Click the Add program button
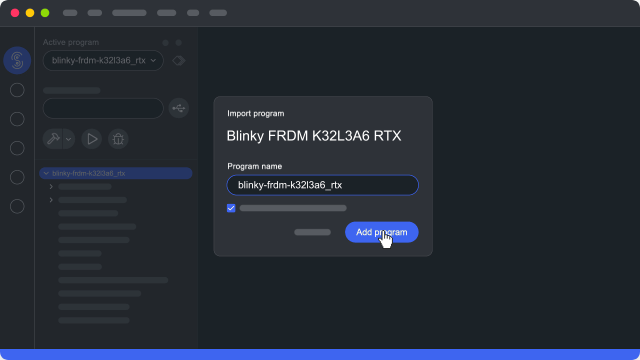 tap(382, 232)
